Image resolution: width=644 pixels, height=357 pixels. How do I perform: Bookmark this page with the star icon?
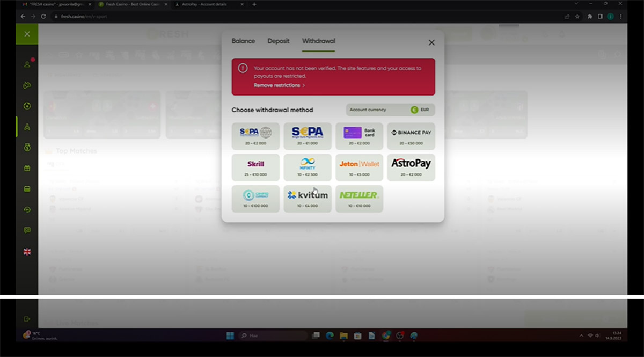pos(577,16)
